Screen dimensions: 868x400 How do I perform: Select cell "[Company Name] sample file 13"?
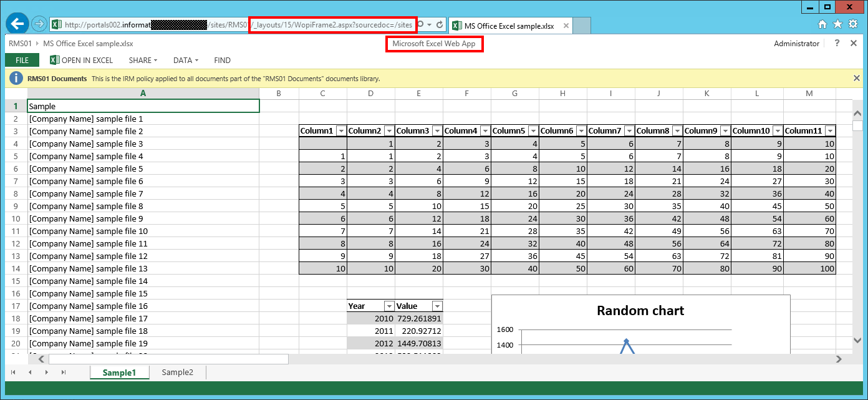pyautogui.click(x=143, y=268)
